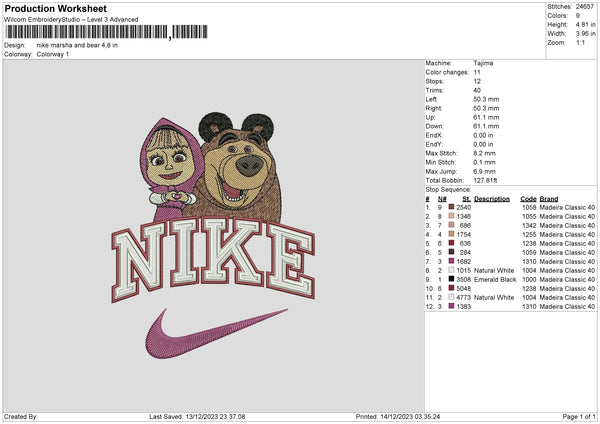Click the Machine value Tajima
Image resolution: width=600 pixels, height=424 pixels.
click(x=483, y=63)
